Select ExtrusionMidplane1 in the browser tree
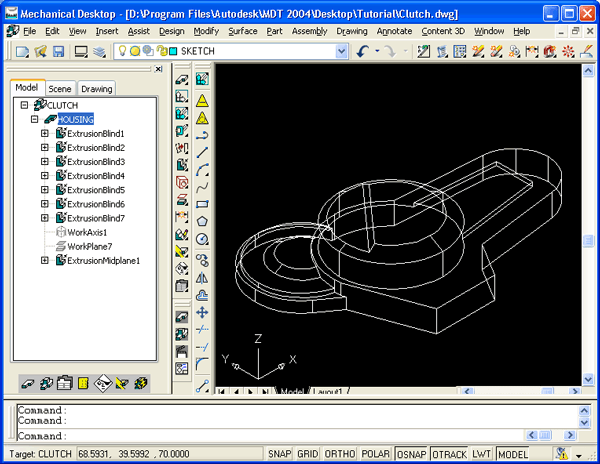 click(102, 260)
